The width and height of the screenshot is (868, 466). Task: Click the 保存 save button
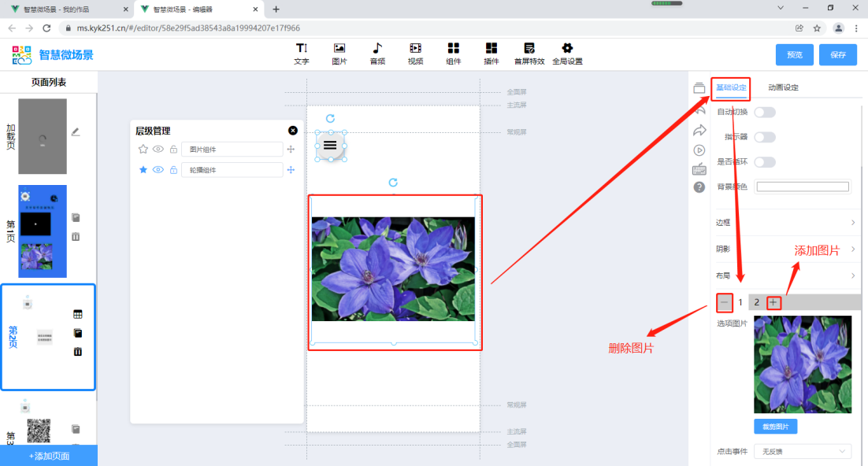point(837,55)
